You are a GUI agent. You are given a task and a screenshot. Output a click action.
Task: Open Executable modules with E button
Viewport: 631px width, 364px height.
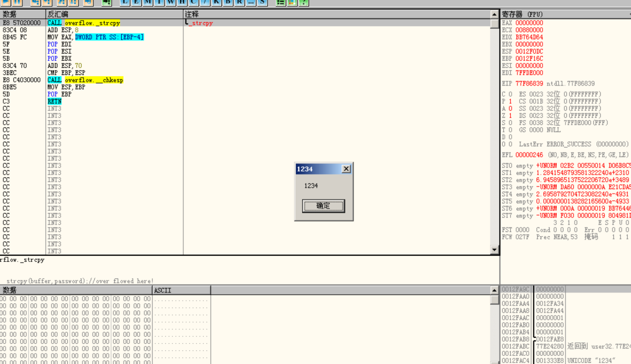click(136, 2)
